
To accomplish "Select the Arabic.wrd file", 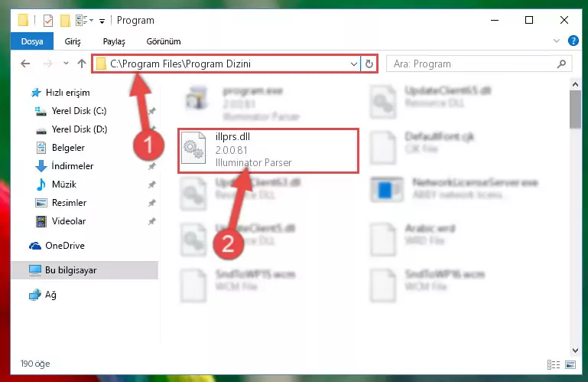I will click(412, 239).
